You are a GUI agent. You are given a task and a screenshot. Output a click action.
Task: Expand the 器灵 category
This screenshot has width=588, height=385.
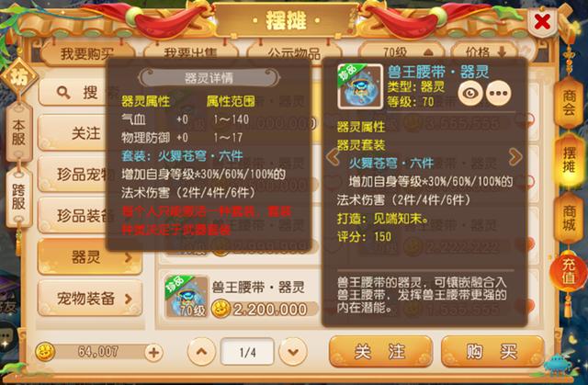pyautogui.click(x=90, y=256)
